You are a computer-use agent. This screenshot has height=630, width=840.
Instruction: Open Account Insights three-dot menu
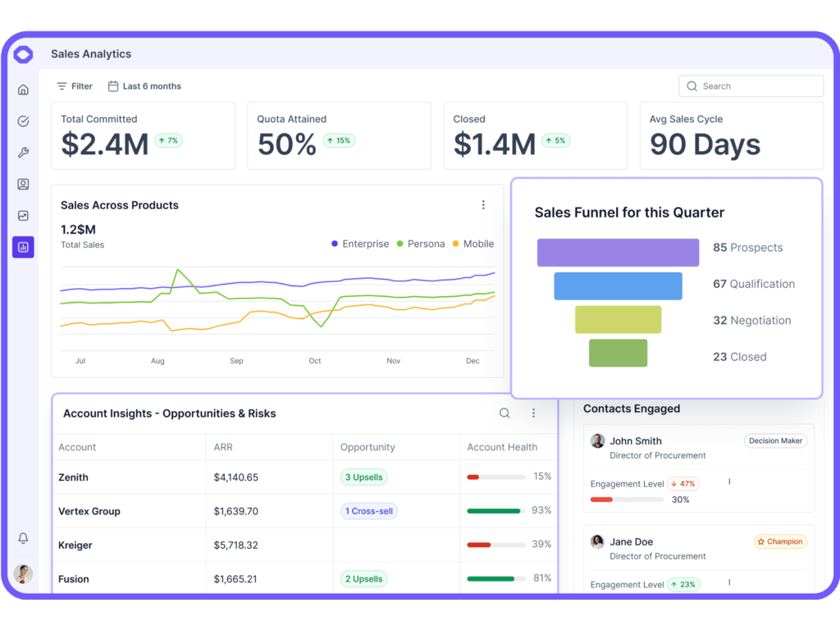click(x=533, y=413)
